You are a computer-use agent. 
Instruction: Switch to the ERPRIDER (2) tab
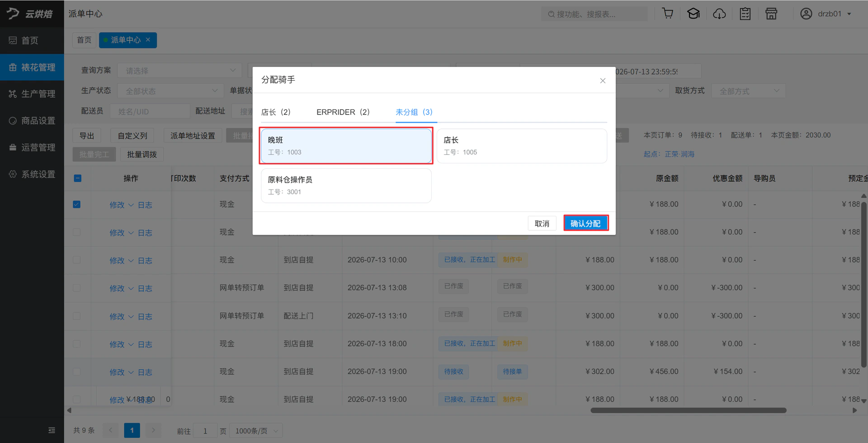coord(343,112)
